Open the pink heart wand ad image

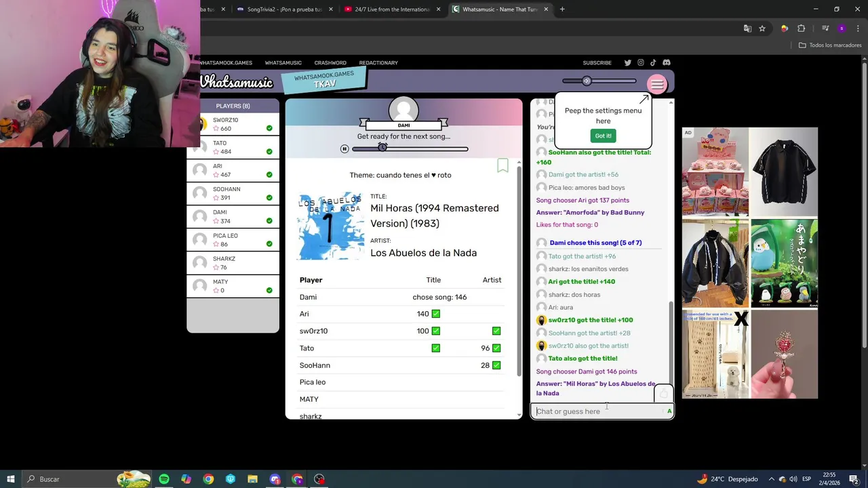click(784, 354)
